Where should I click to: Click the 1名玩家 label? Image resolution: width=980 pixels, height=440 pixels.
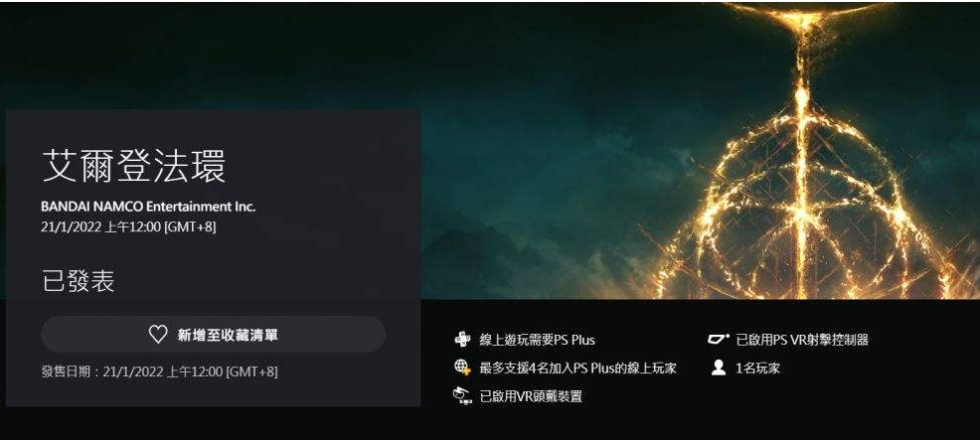point(757,368)
